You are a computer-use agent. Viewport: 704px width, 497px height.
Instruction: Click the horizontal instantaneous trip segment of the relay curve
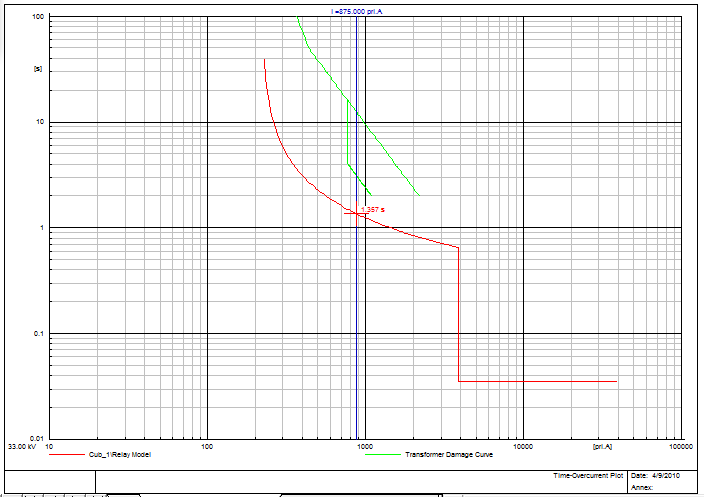pyautogui.click(x=538, y=381)
